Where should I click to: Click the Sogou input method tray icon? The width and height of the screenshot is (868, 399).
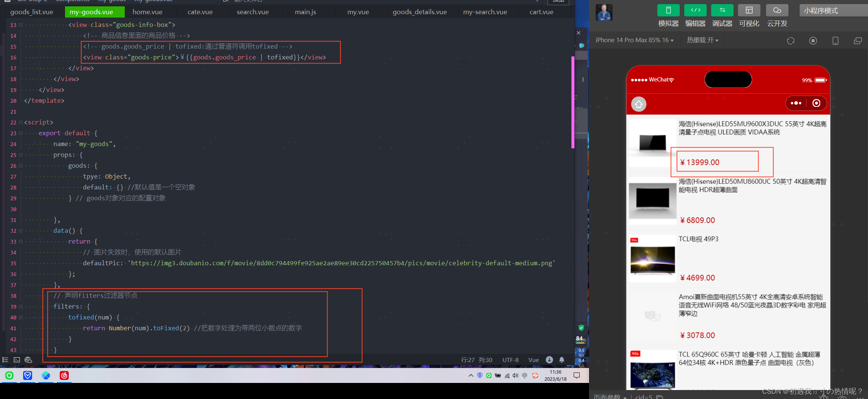[535, 375]
